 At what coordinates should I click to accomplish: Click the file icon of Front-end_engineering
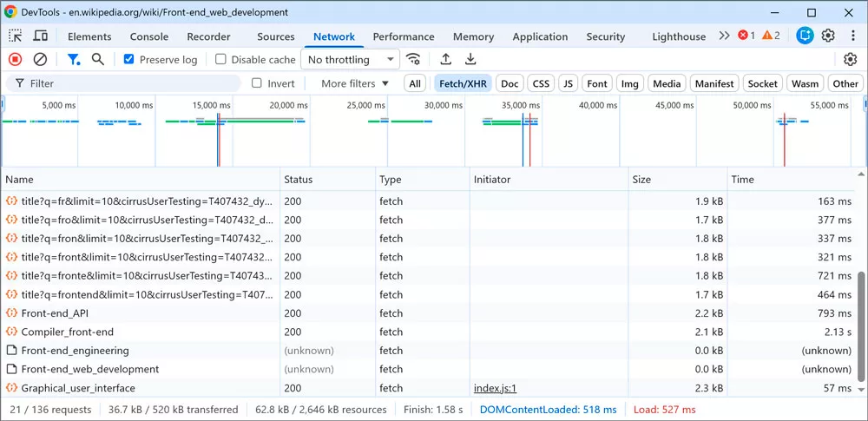click(11, 351)
